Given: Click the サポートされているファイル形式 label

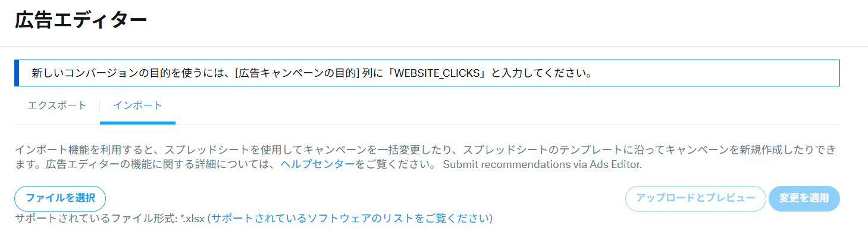Looking at the screenshot, I should [95, 218].
